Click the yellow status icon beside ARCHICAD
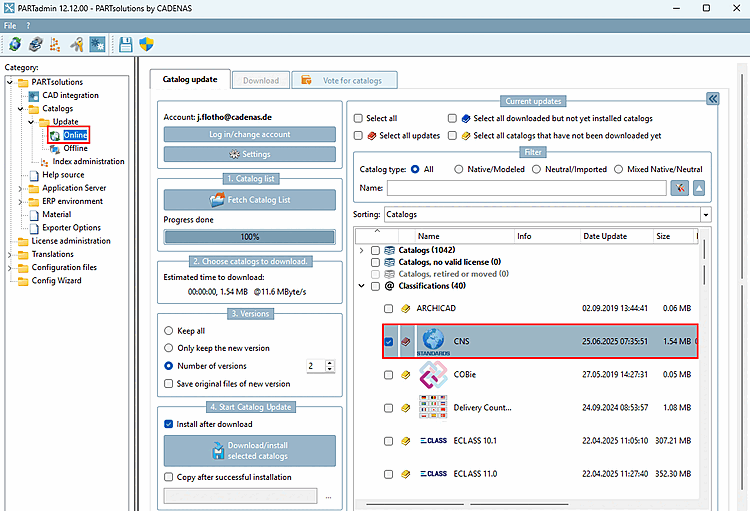The height and width of the screenshot is (511, 750). [406, 309]
